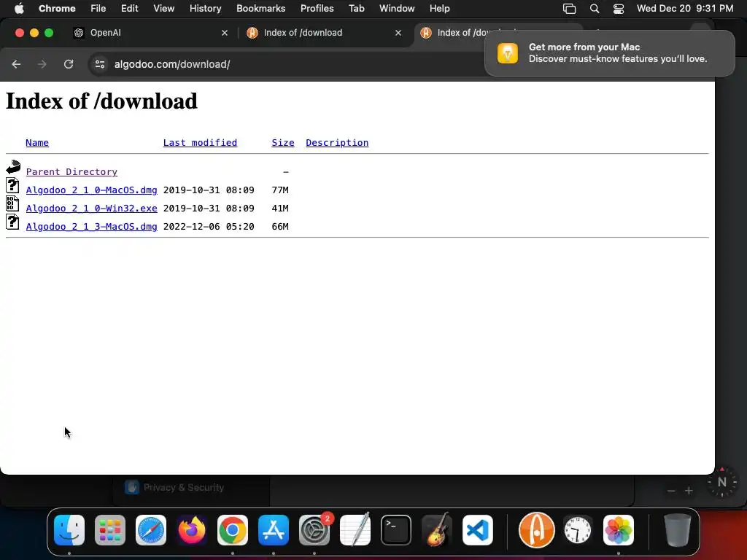Sort listing by Name

(37, 142)
